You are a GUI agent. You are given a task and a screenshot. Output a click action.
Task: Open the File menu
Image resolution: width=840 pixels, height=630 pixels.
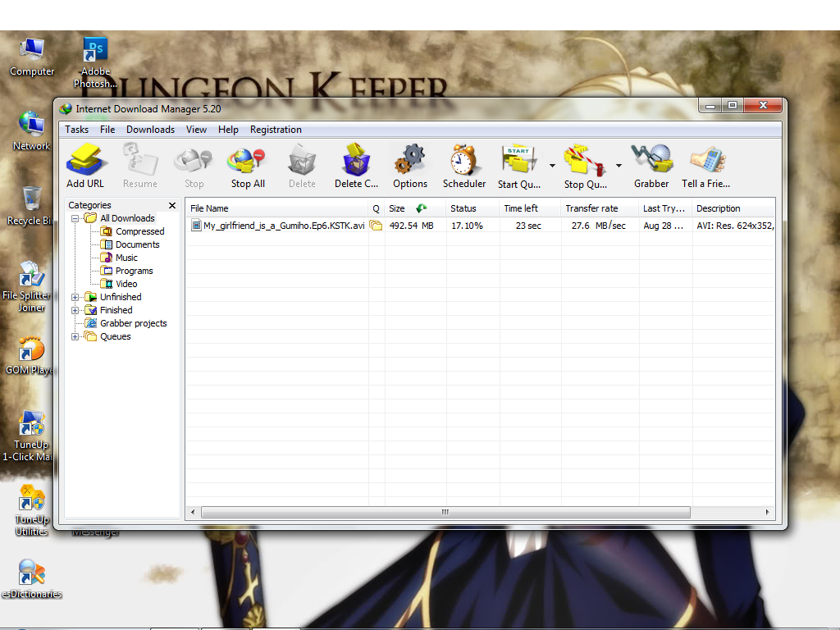(107, 130)
